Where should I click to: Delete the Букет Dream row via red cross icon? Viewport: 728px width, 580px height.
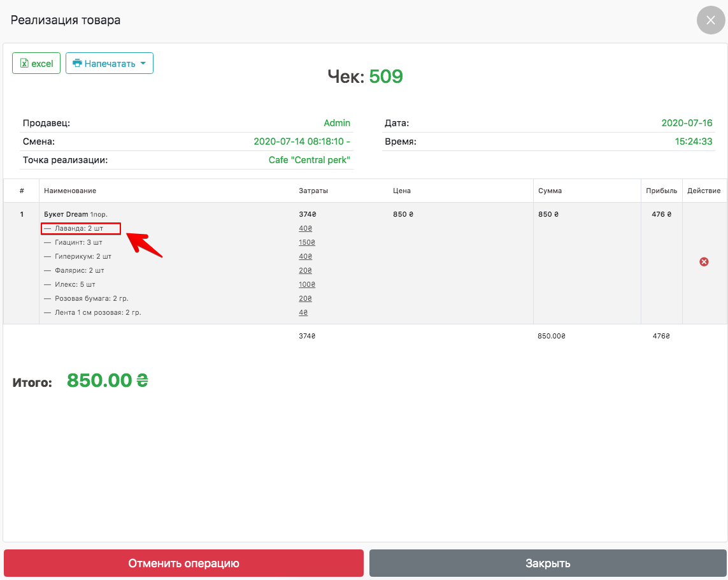(704, 261)
